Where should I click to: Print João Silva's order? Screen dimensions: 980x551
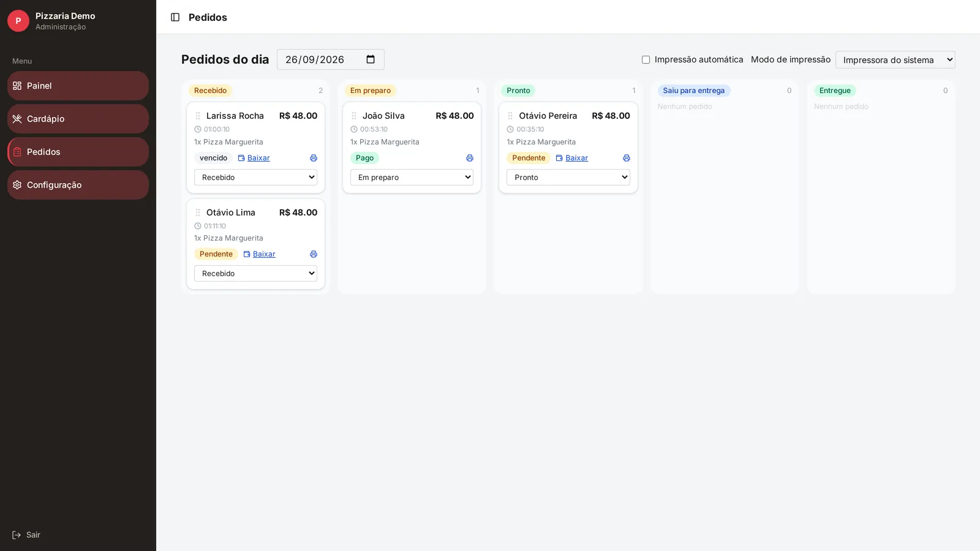470,158
